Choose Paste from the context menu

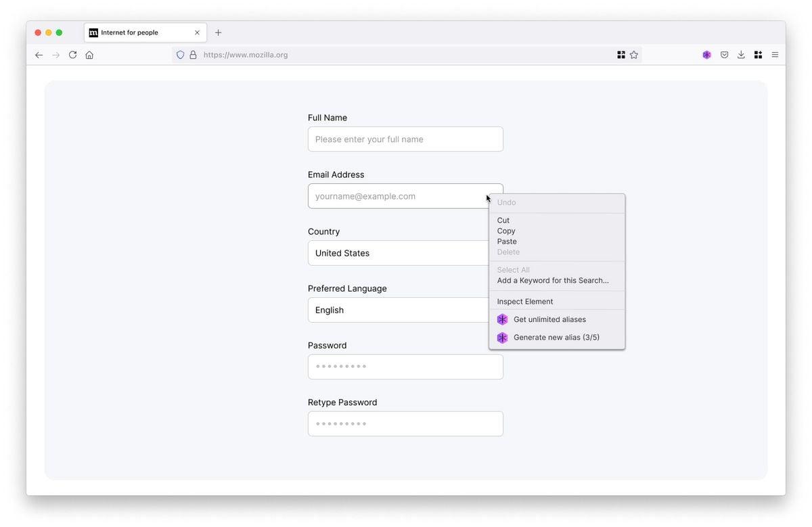507,242
